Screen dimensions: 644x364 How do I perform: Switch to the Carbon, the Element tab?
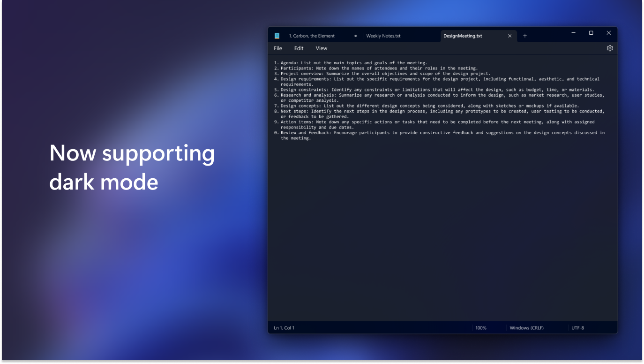click(x=312, y=35)
